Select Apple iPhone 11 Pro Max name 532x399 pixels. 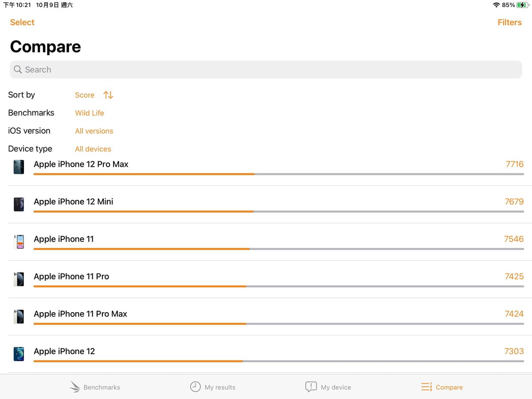(80, 314)
